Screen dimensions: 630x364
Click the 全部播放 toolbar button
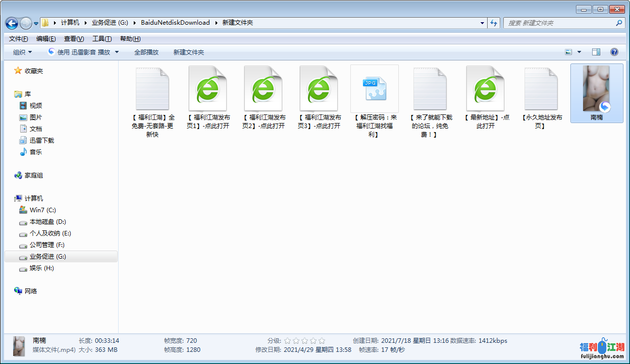point(146,52)
